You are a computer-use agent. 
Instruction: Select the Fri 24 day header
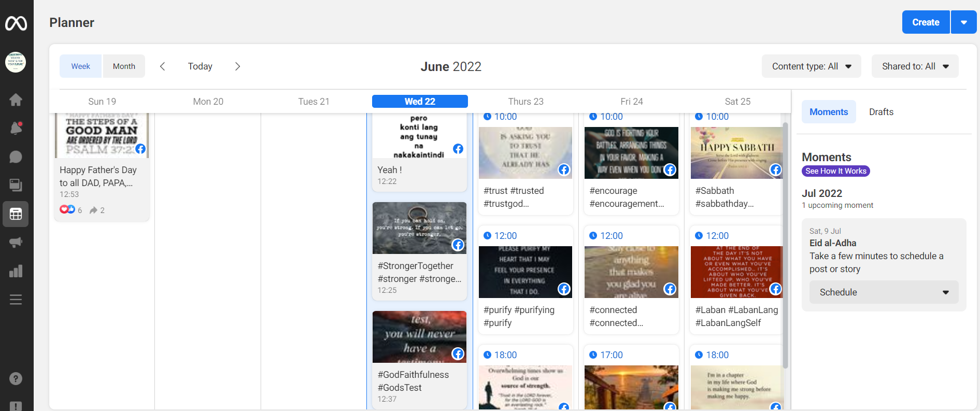point(632,102)
